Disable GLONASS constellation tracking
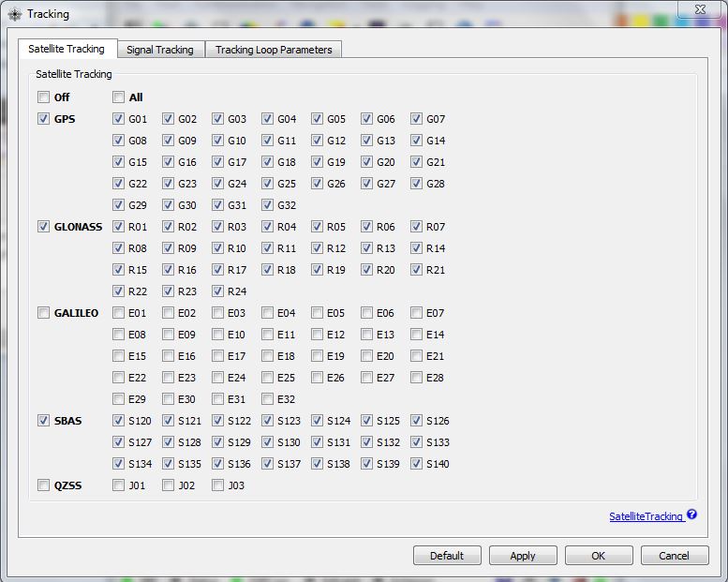The image size is (728, 582). coord(43,227)
